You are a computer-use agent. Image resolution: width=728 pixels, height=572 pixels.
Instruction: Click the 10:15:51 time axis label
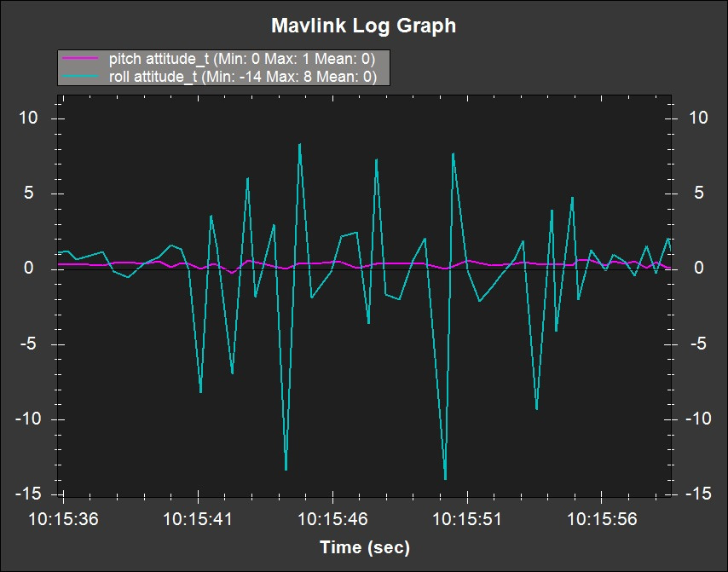point(467,518)
